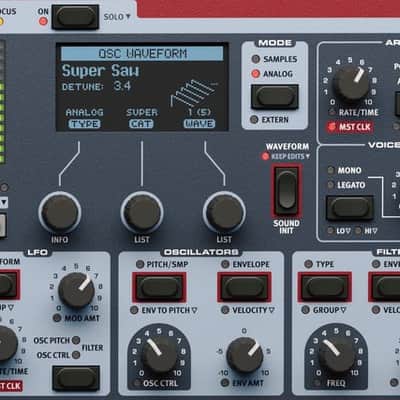
Task: Click the LFO destination selector button
Action: pyautogui.click(x=76, y=378)
